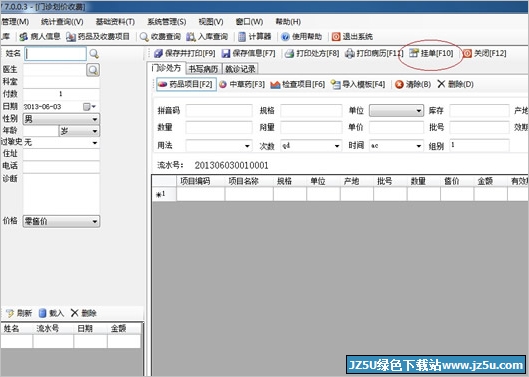Click 关闭[F12] close icon
The height and width of the screenshot is (377, 529).
pos(467,53)
